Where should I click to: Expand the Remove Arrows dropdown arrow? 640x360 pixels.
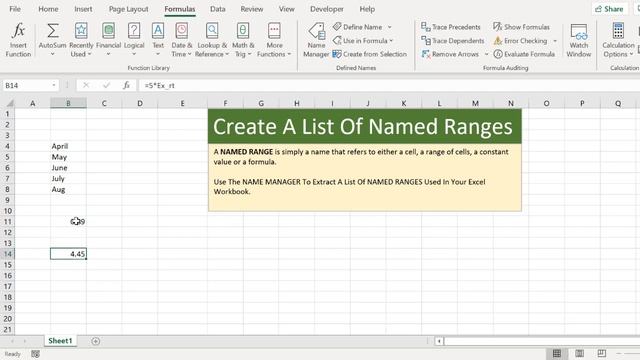pyautogui.click(x=486, y=54)
